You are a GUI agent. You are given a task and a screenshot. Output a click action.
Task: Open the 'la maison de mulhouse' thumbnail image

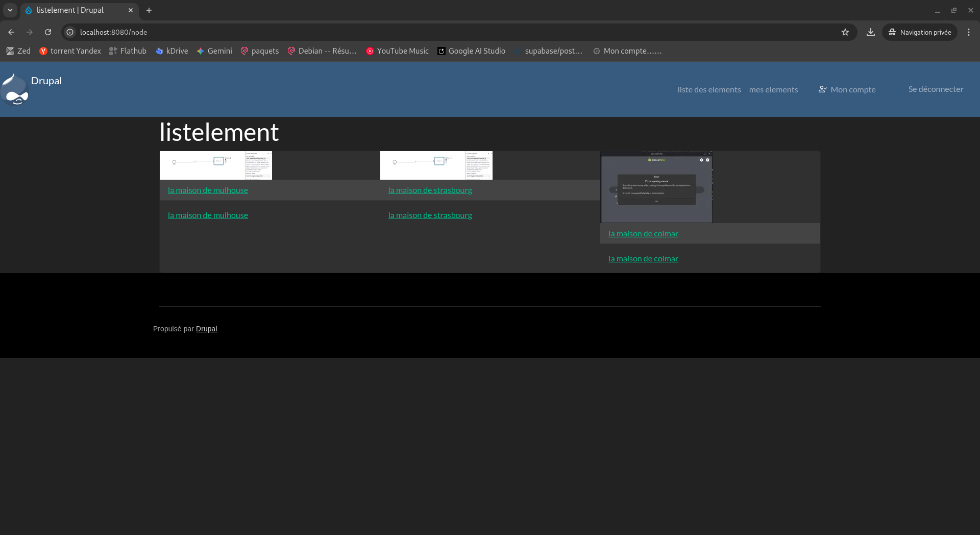216,165
